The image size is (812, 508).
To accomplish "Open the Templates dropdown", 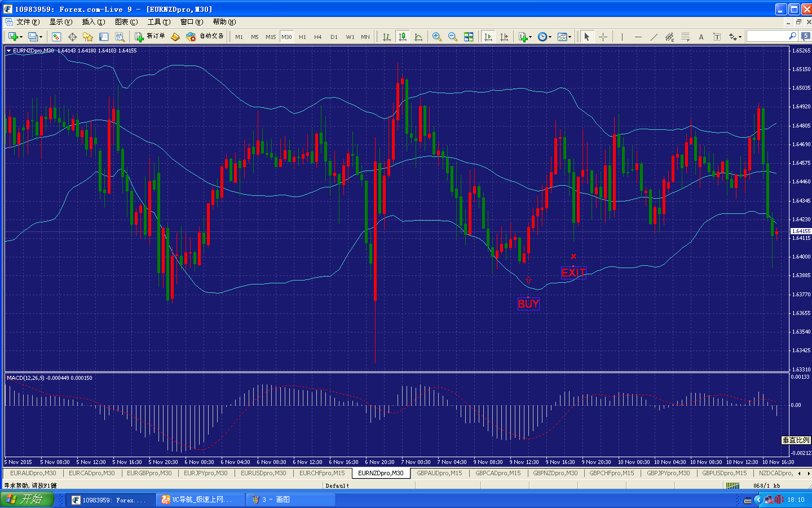I will 564,37.
